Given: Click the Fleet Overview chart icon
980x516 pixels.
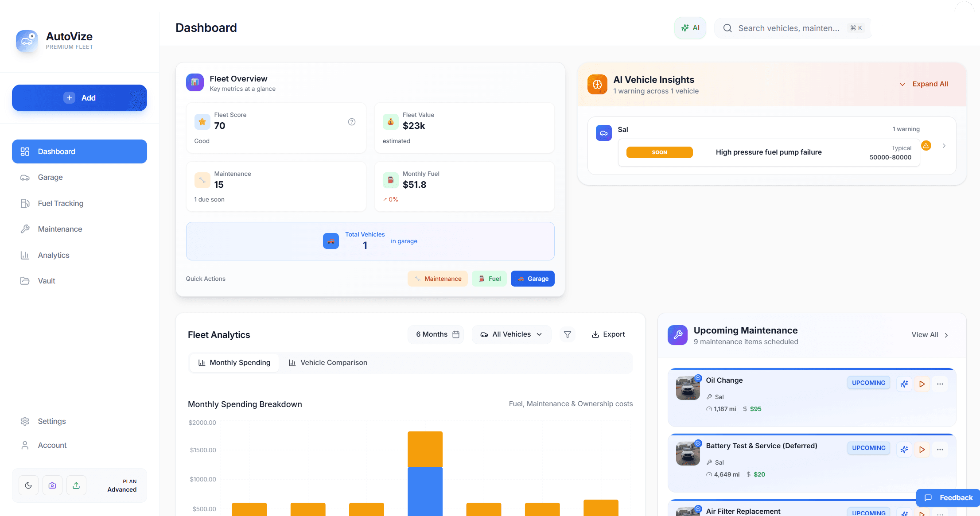Looking at the screenshot, I should point(195,82).
